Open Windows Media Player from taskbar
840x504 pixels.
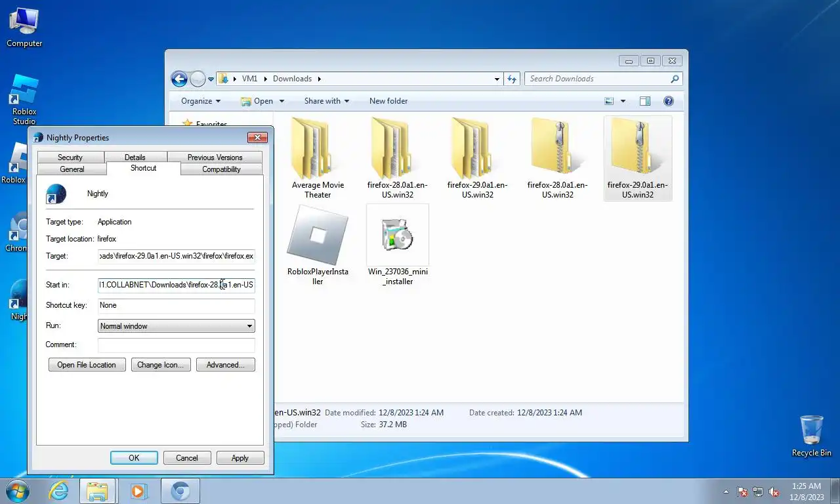coord(138,491)
